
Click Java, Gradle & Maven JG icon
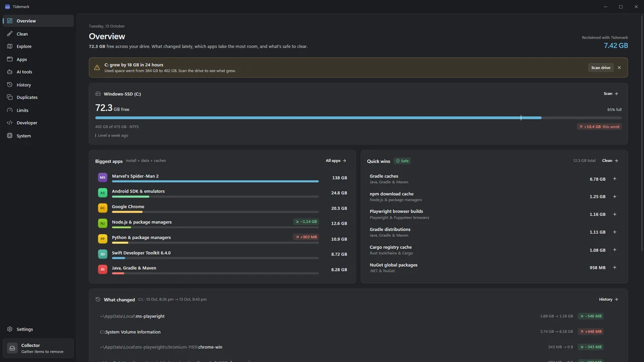coord(103,269)
